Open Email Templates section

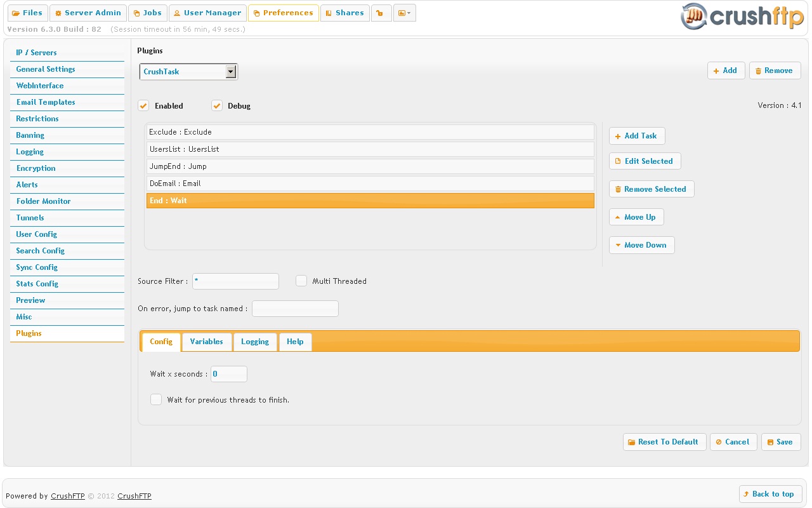[x=67, y=102]
